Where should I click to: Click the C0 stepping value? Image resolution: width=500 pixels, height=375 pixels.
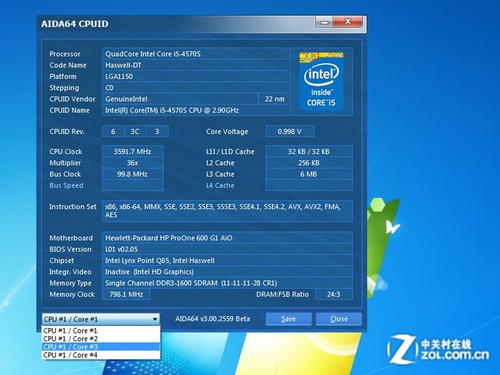coord(196,88)
